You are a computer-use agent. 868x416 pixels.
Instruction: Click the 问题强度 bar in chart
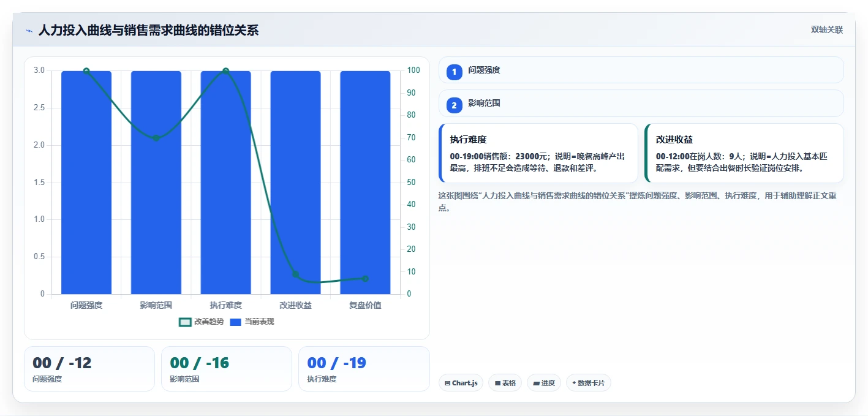click(x=86, y=183)
